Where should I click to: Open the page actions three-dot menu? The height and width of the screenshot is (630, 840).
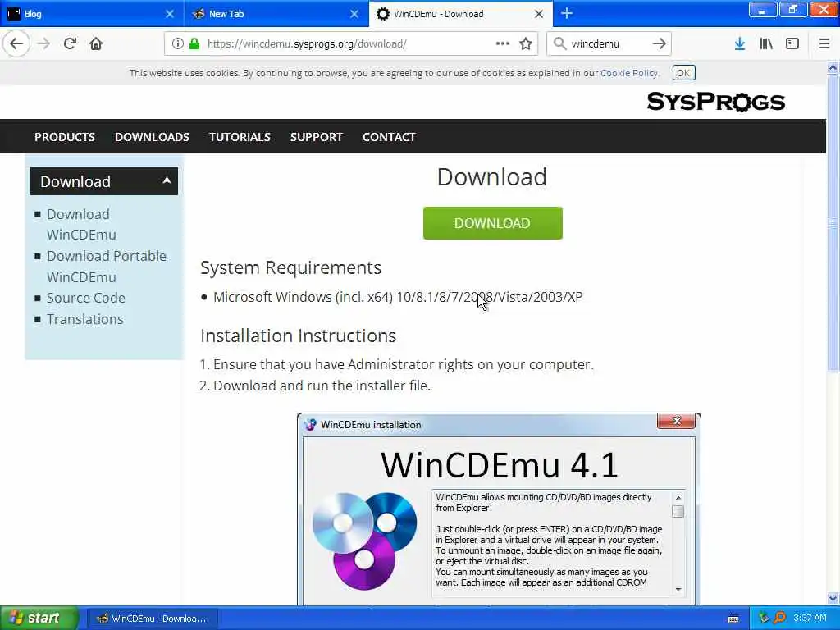503,43
